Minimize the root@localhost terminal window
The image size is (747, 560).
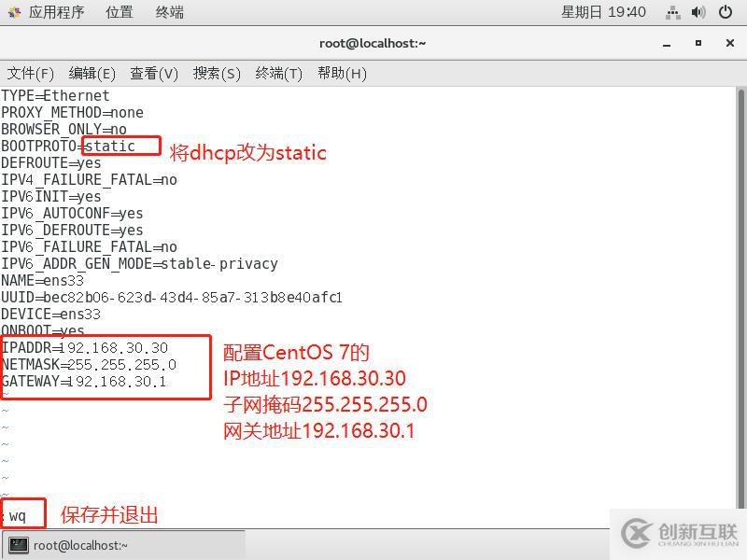[x=667, y=44]
